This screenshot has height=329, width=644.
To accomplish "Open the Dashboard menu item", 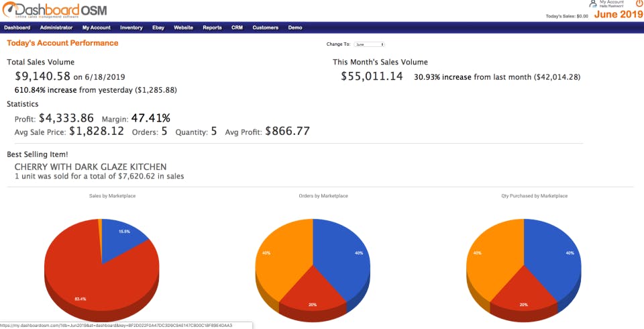I will coord(17,28).
